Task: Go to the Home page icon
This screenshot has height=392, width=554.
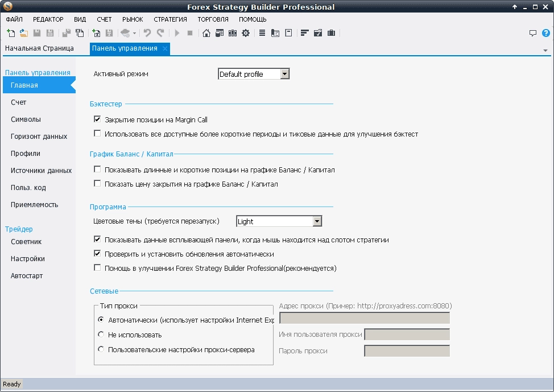Action: pyautogui.click(x=206, y=33)
